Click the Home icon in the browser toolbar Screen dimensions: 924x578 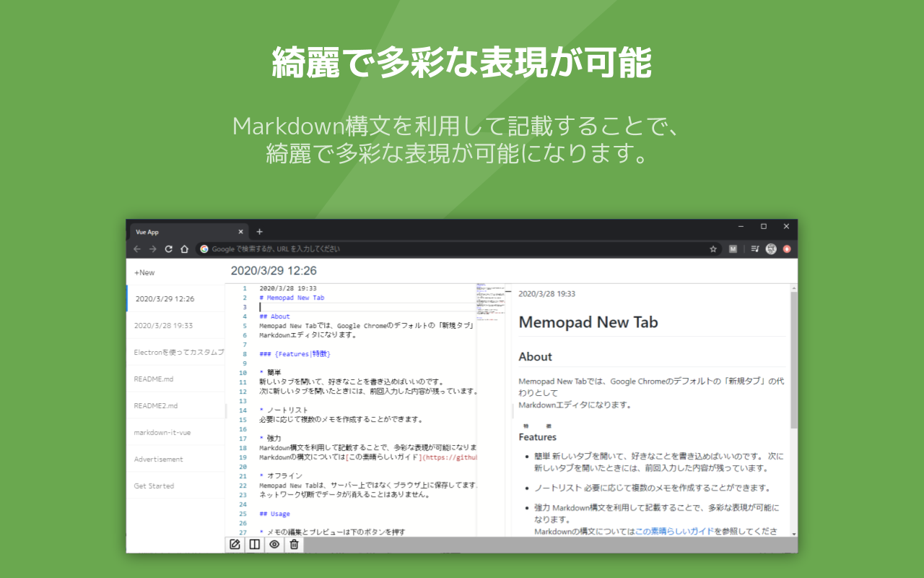click(x=184, y=249)
